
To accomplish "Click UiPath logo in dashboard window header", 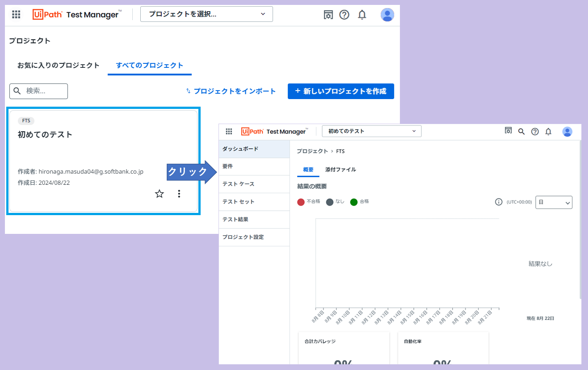I will click(252, 131).
